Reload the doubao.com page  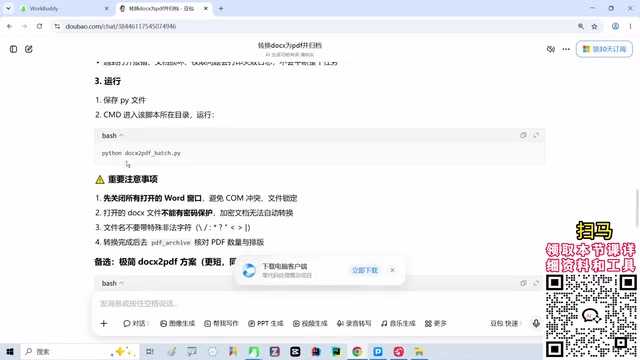click(x=39, y=26)
